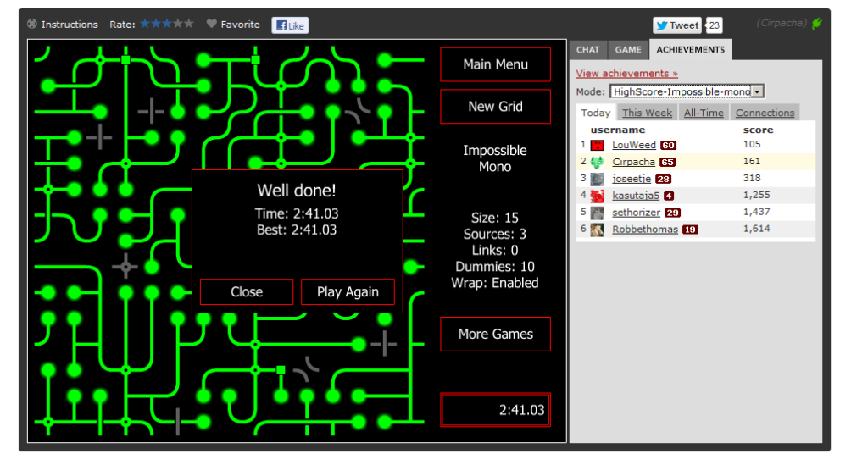Click kasutaja5's level 4 badge
Viewport: 868px width, 476px height.
tap(669, 196)
